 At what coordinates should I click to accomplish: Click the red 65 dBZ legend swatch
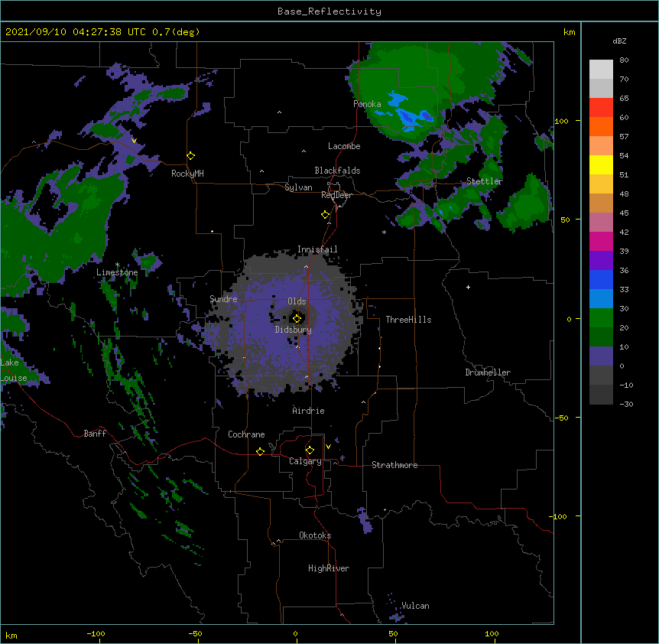601,107
